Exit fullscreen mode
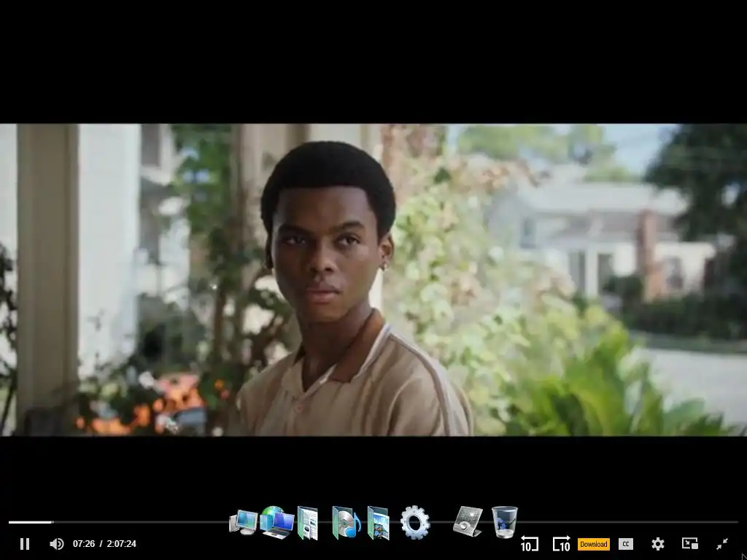This screenshot has height=560, width=747. pos(722,544)
